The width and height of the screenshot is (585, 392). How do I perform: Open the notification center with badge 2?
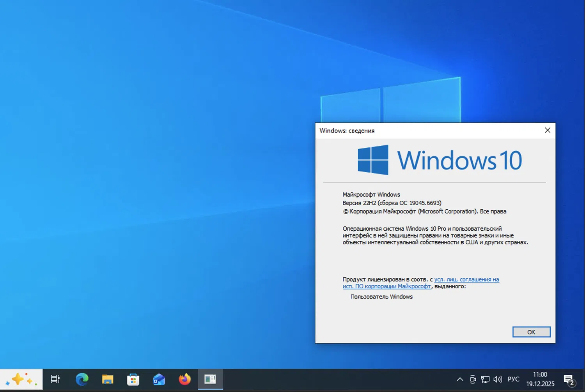[x=568, y=379]
